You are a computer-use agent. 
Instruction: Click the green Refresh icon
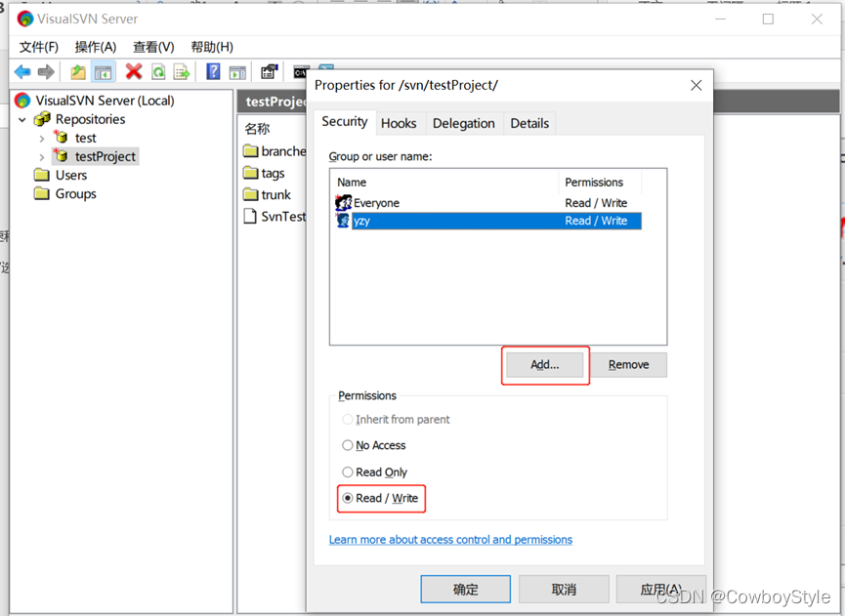click(x=158, y=71)
